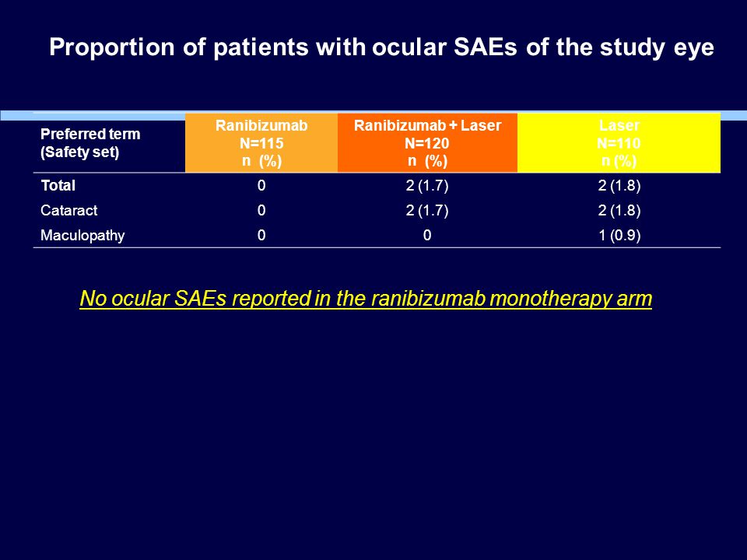The image size is (747, 560).
Task: Click Maculopathy 0 under Ranibizumab column
Action: click(261, 235)
